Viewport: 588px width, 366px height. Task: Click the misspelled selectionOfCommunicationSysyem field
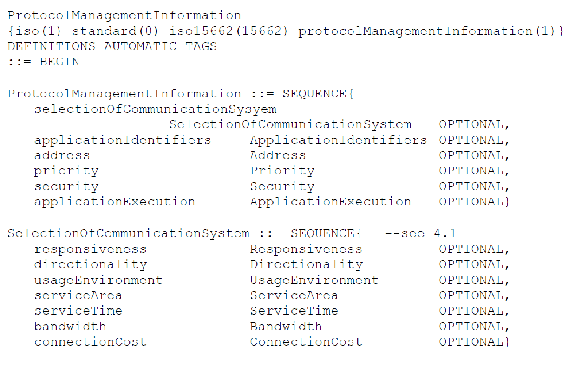155,109
